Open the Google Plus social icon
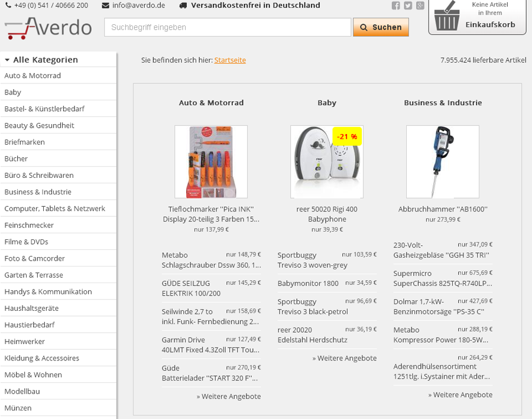Screen dimensions: 532x419 click(x=420, y=5)
